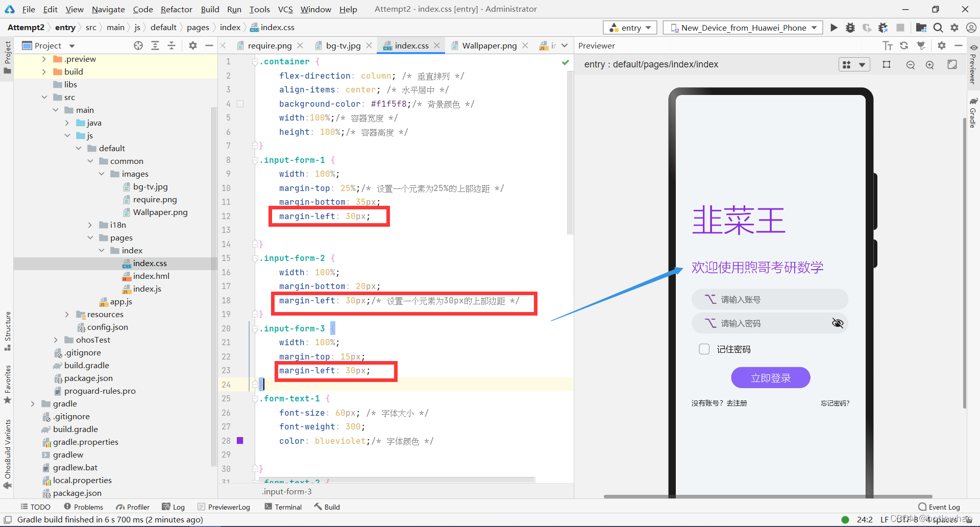The width and height of the screenshot is (980, 527).
Task: Open Previewer panel settings gear
Action: click(x=942, y=45)
